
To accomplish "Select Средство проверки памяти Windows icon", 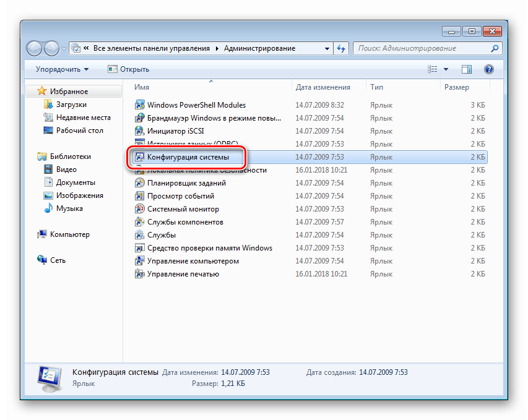I will pyautogui.click(x=139, y=248).
